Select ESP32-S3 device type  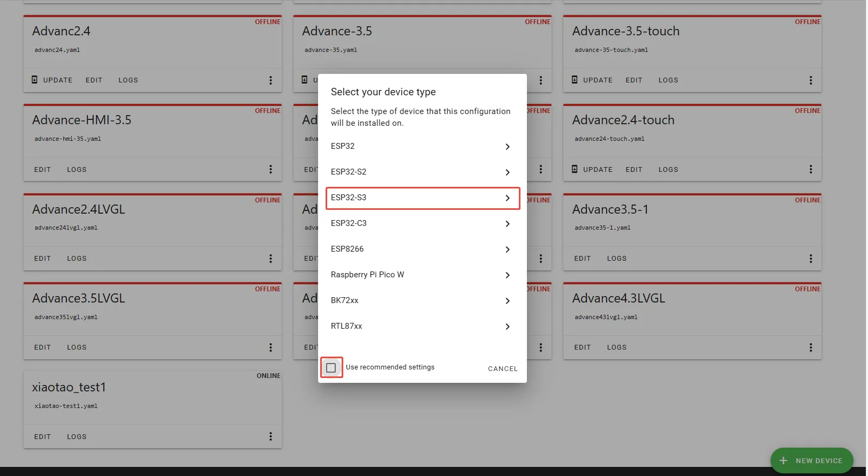422,198
